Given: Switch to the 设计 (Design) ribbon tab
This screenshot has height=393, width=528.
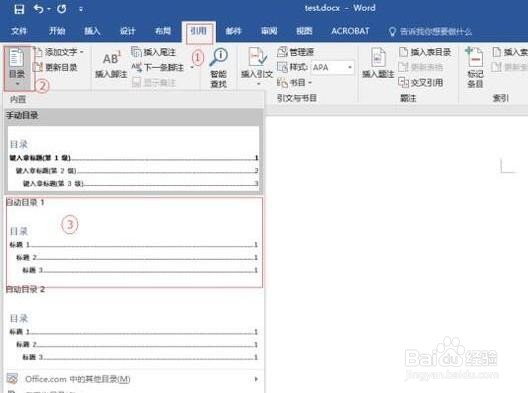Looking at the screenshot, I should (x=128, y=31).
